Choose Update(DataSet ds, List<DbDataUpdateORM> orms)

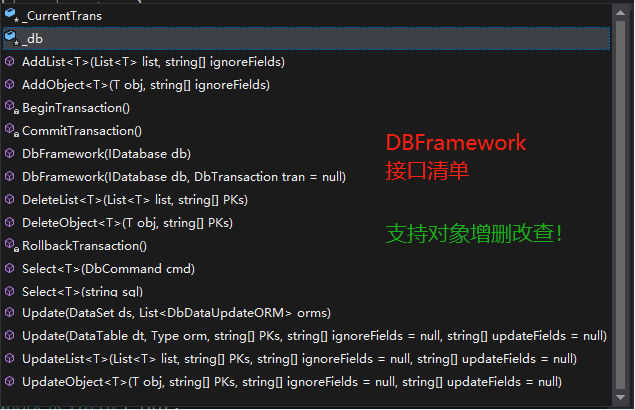coord(176,313)
